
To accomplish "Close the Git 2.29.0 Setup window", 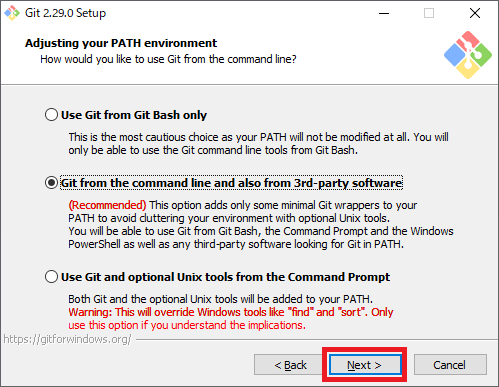I will tap(475, 13).
